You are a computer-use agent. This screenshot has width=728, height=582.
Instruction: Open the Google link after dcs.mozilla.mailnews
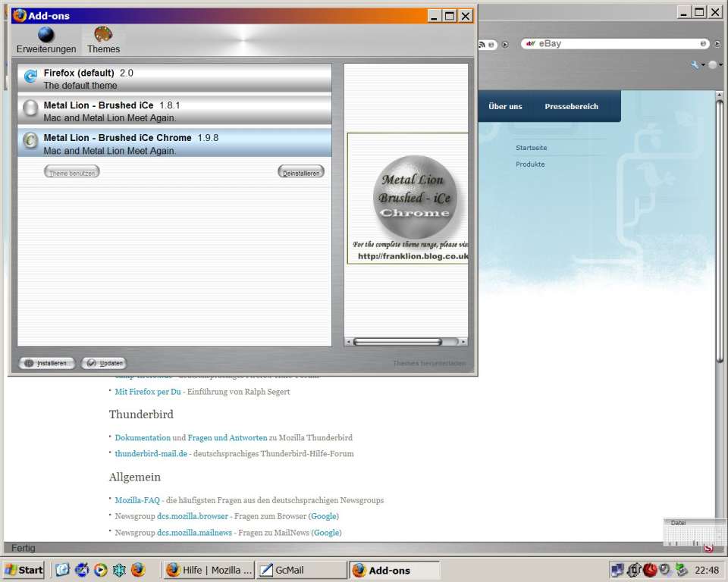326,533
